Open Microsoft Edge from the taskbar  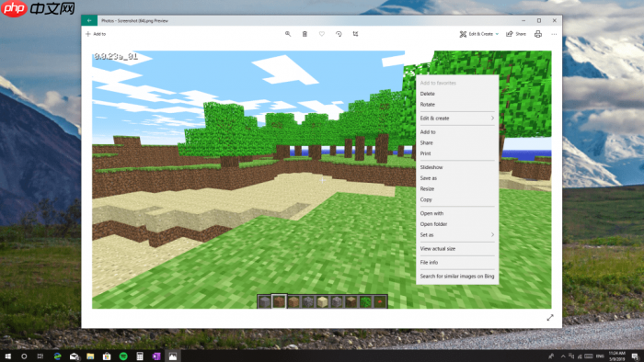click(57, 356)
